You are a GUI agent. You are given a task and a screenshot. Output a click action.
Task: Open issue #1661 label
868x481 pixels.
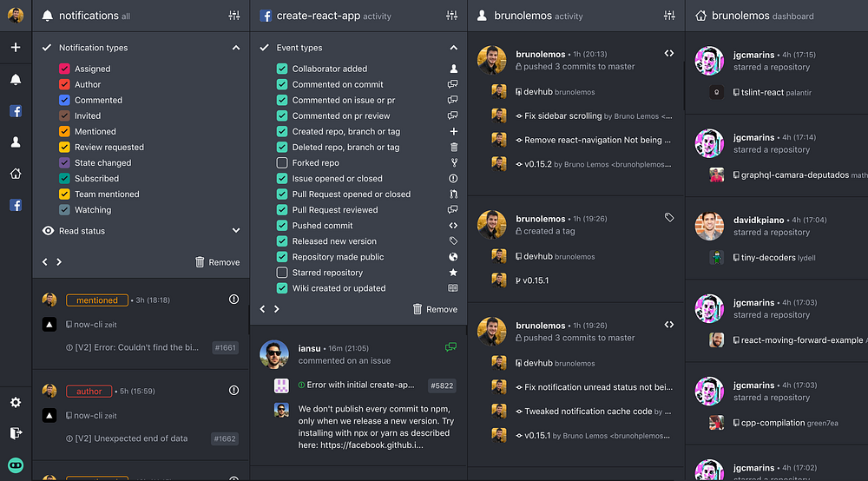coord(226,347)
